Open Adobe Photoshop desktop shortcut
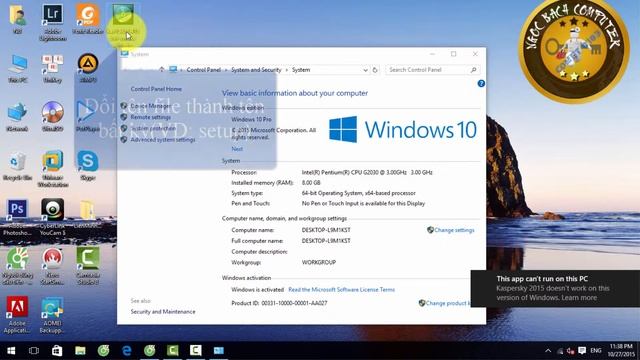640x360 pixels. [17, 217]
